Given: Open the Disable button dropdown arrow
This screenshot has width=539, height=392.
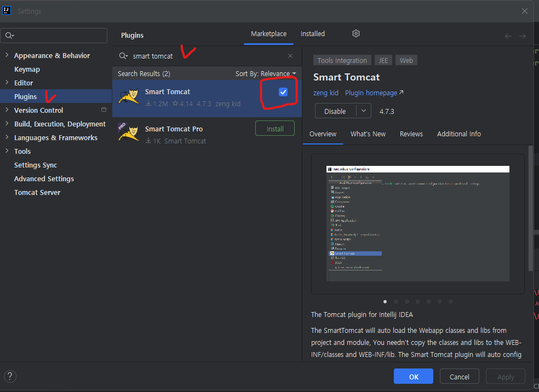Looking at the screenshot, I should tap(364, 111).
